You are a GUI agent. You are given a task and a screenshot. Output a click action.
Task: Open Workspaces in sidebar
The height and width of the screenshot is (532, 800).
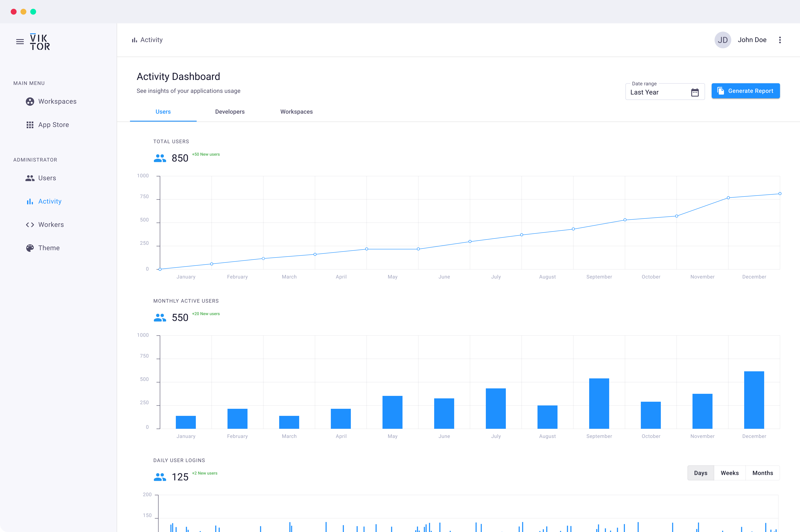tap(57, 101)
